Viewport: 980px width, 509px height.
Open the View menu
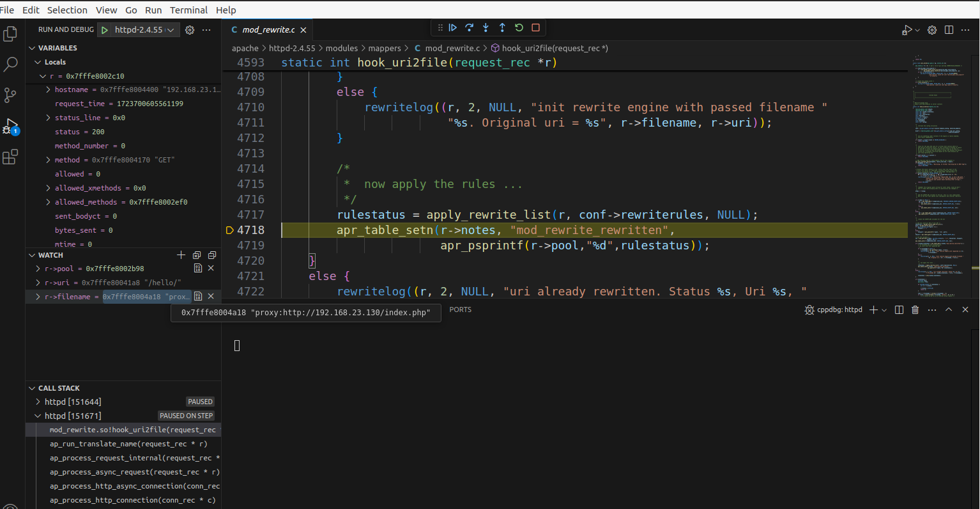106,10
